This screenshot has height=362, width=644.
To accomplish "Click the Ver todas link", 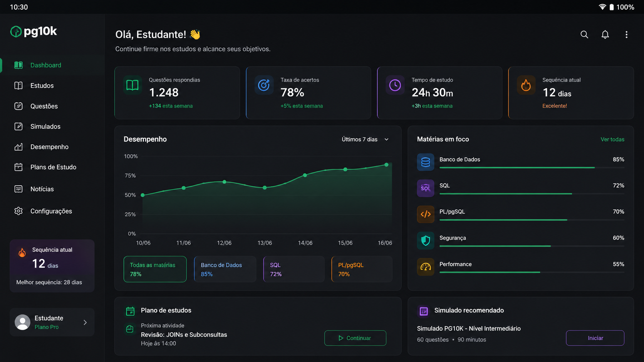I will [x=612, y=139].
